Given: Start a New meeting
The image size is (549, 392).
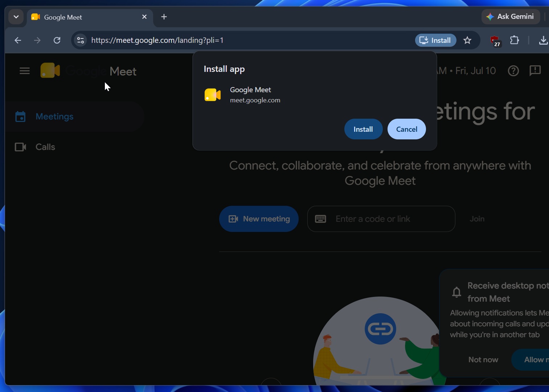Looking at the screenshot, I should pyautogui.click(x=259, y=219).
